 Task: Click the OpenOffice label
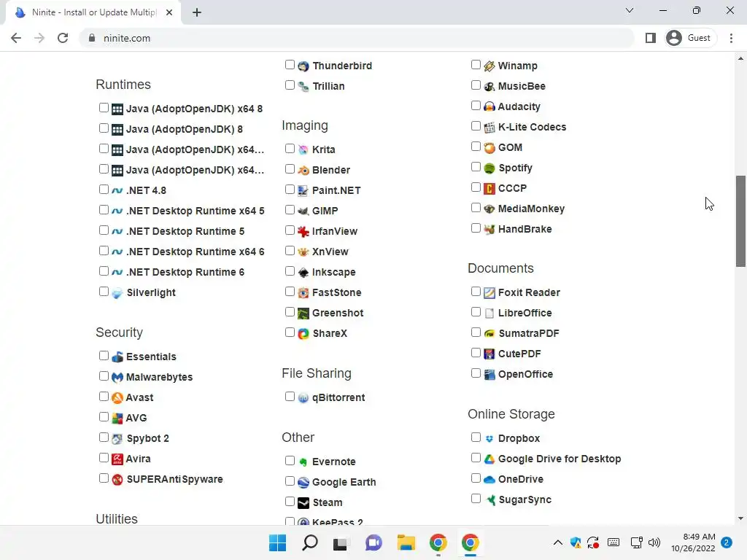(x=525, y=374)
